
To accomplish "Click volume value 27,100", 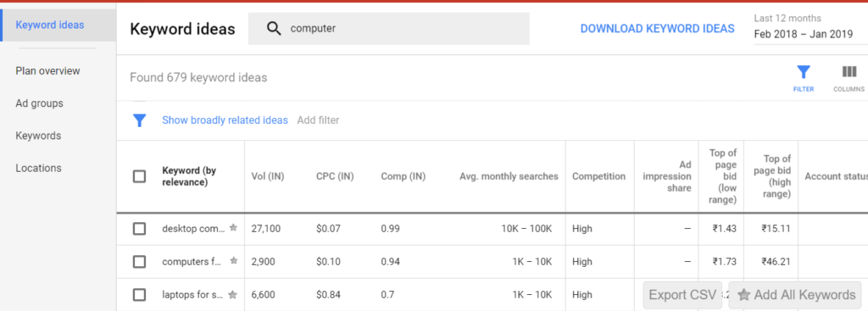I will pyautogui.click(x=265, y=229).
